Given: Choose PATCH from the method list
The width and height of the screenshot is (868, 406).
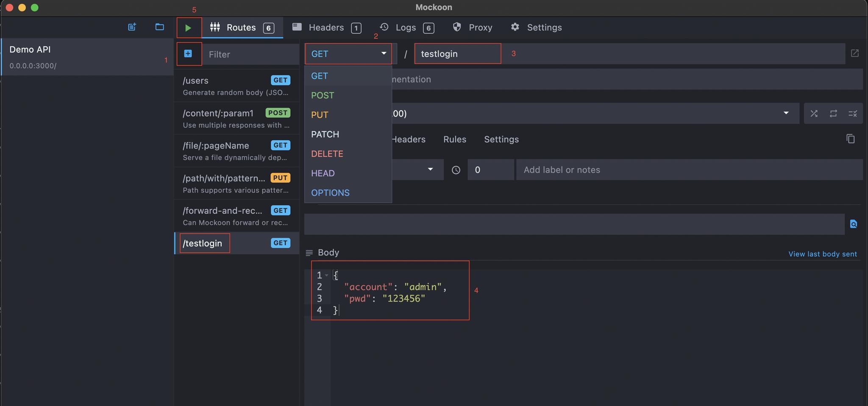Looking at the screenshot, I should pyautogui.click(x=348, y=134).
